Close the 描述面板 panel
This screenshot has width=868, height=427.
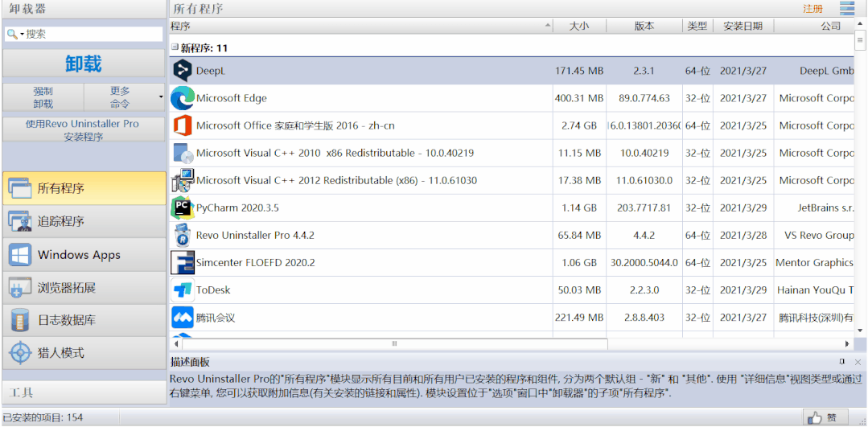point(858,362)
